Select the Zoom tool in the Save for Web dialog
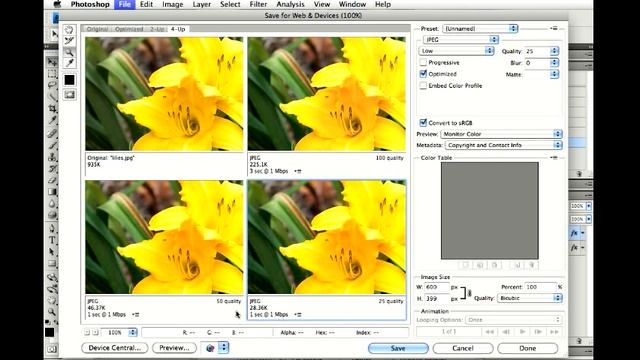The image size is (640, 360). 69,52
